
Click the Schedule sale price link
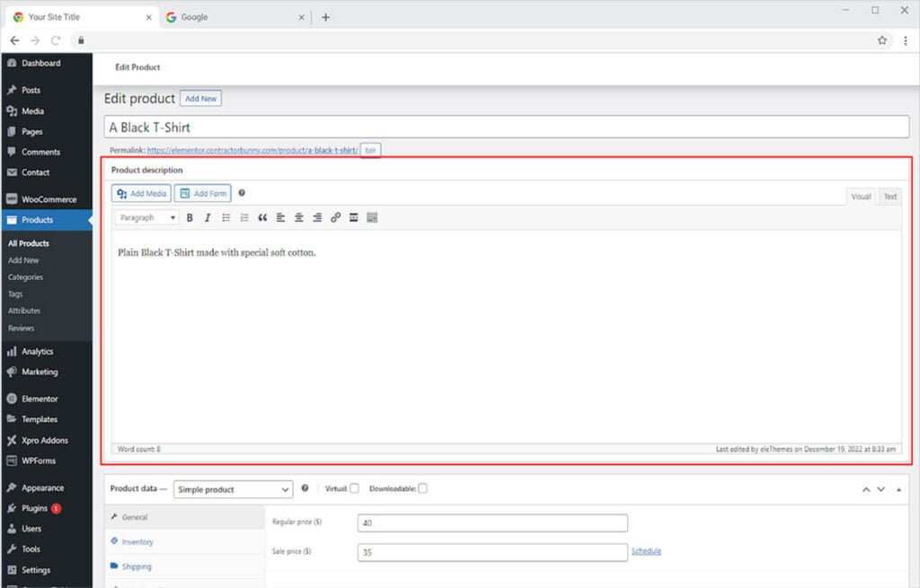pos(646,551)
